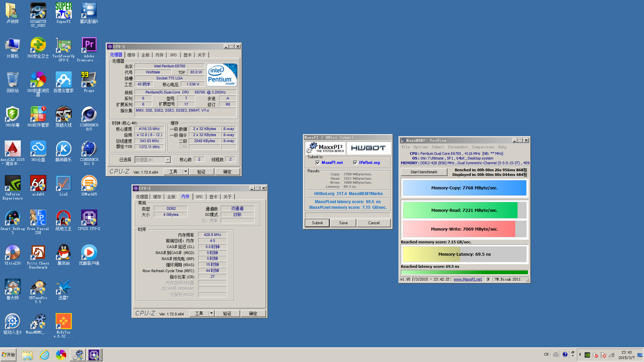Image resolution: width=644 pixels, height=362 pixels.
Task: Click the Memory-Latency 69.5 ns bar
Action: pyautogui.click(x=464, y=254)
